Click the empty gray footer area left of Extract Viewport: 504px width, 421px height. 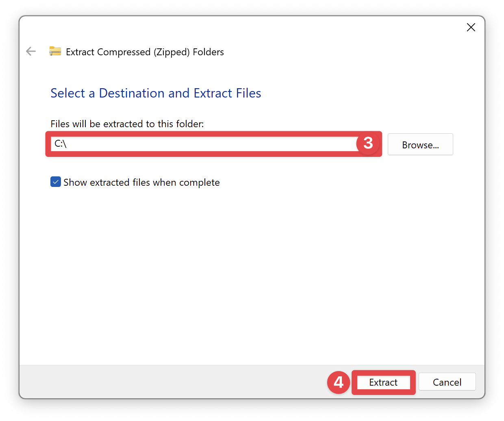[x=163, y=382]
